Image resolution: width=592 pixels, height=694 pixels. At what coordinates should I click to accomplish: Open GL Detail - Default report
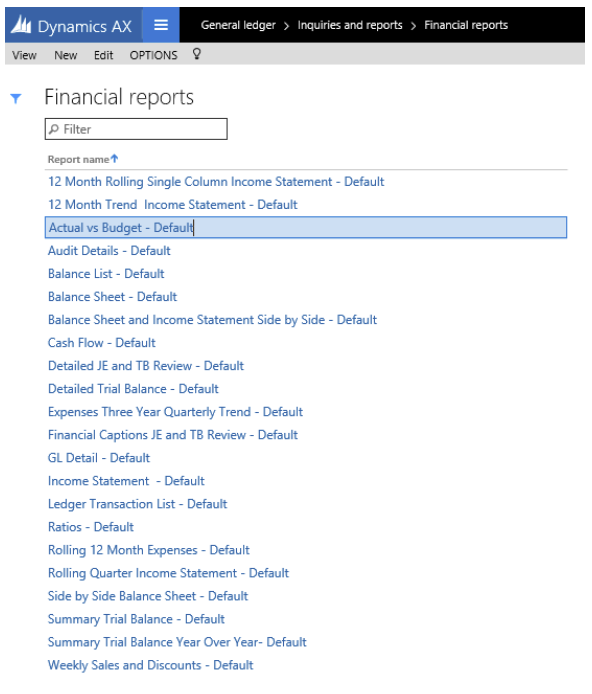click(x=99, y=458)
